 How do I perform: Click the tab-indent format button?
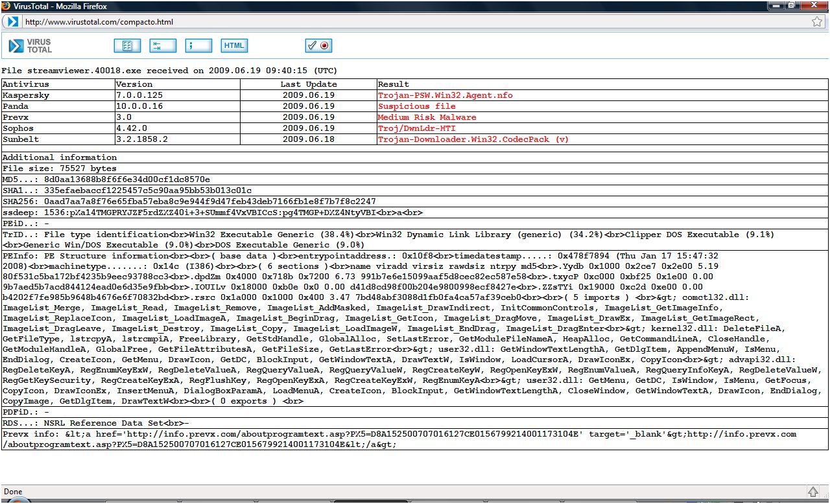(x=163, y=45)
